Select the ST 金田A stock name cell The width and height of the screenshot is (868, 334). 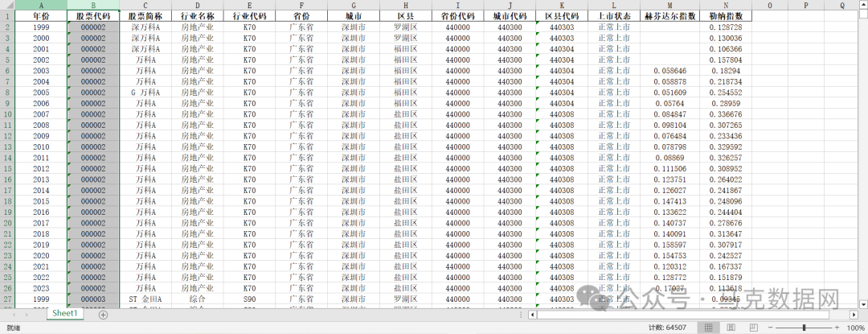145,299
